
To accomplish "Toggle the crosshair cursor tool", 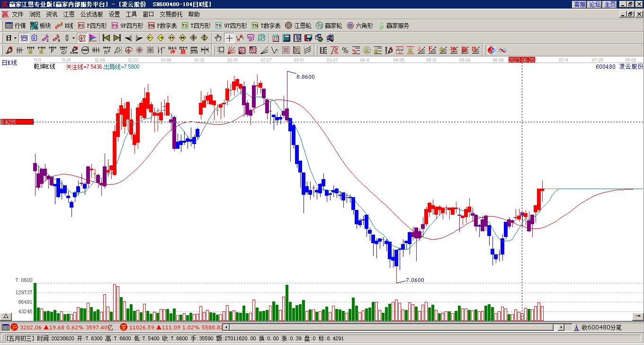I will point(229,38).
